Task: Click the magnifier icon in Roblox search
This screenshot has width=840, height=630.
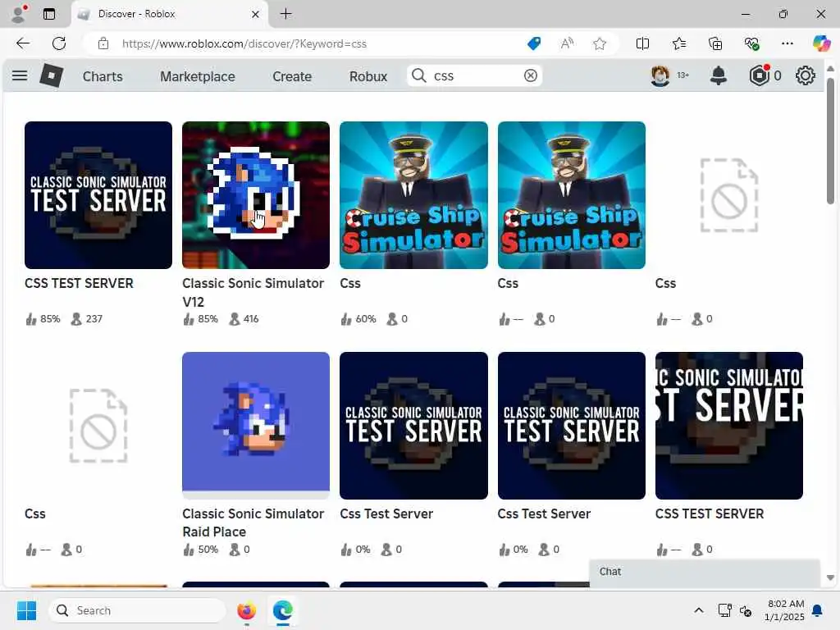Action: tap(419, 75)
